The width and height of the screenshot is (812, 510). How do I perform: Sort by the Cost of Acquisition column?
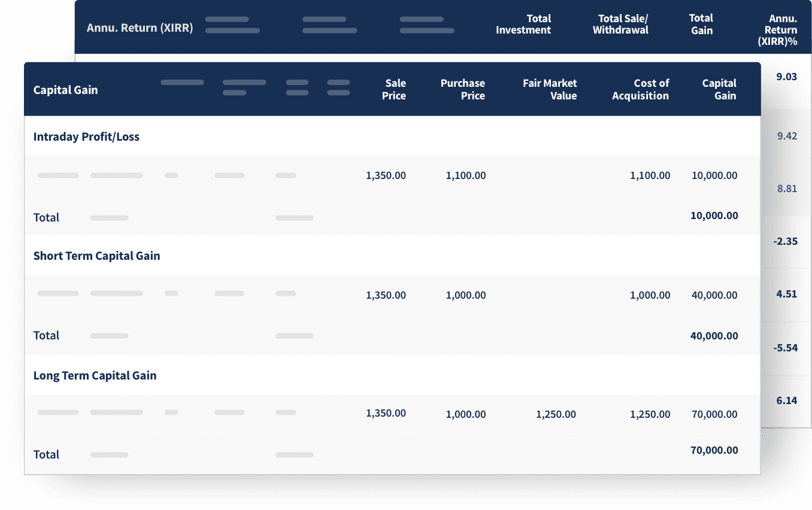pyautogui.click(x=640, y=90)
